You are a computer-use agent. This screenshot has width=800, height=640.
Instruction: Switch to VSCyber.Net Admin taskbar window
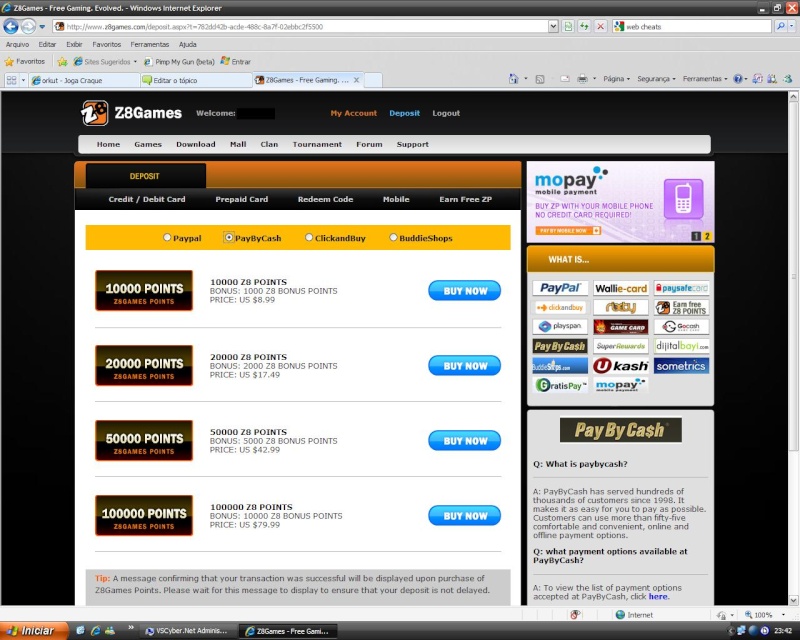[x=186, y=631]
